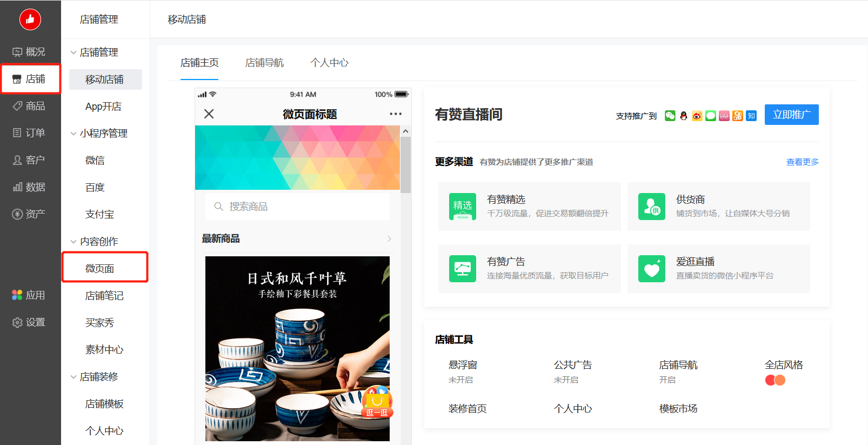Select the 店铺主页 tab
The height and width of the screenshot is (445, 868).
[x=199, y=63]
